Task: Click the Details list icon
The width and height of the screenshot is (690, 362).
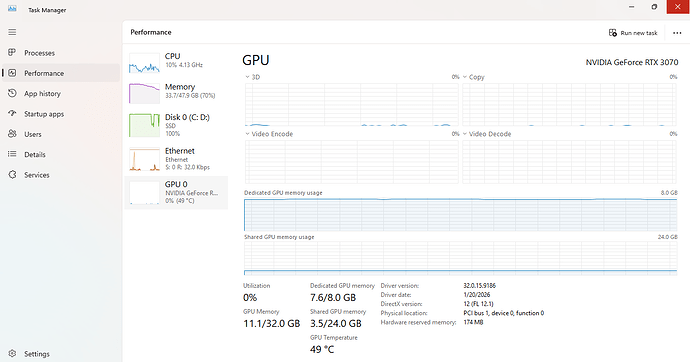Action: pyautogui.click(x=12, y=154)
